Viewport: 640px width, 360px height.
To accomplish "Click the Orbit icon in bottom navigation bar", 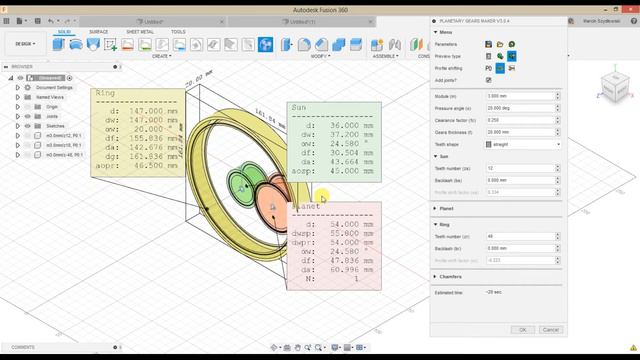I will click(274, 347).
